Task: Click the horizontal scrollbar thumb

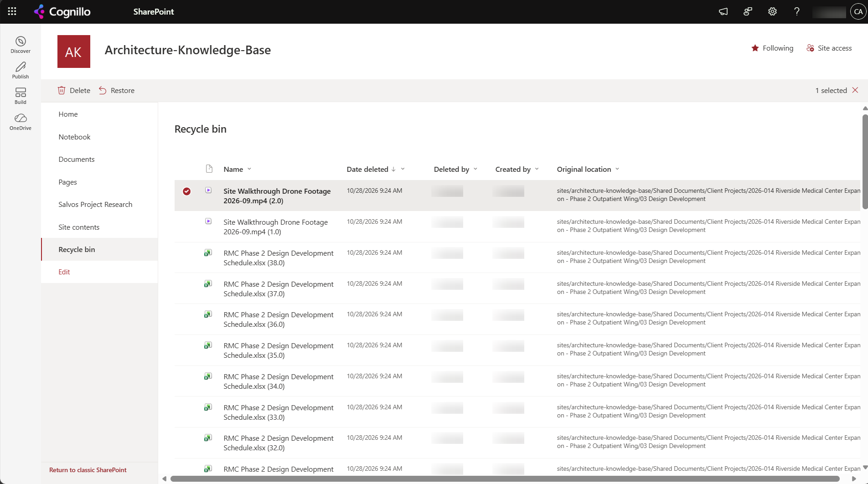Action: 505,479
